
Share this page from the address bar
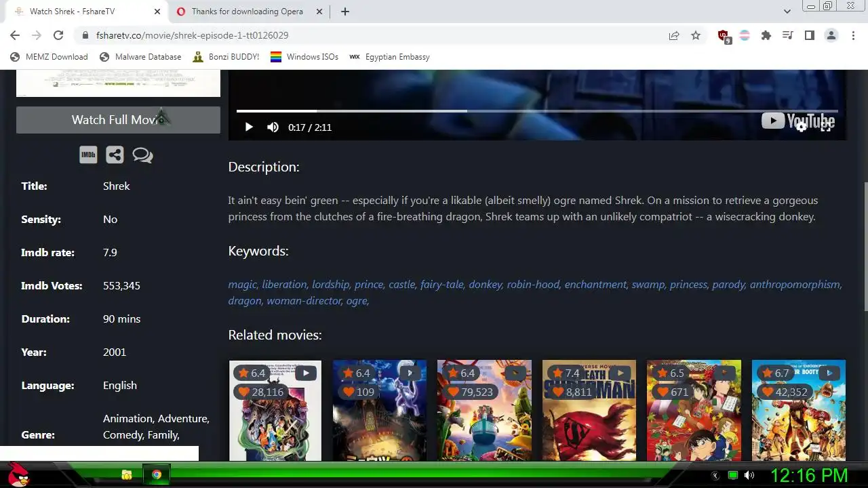(x=674, y=35)
